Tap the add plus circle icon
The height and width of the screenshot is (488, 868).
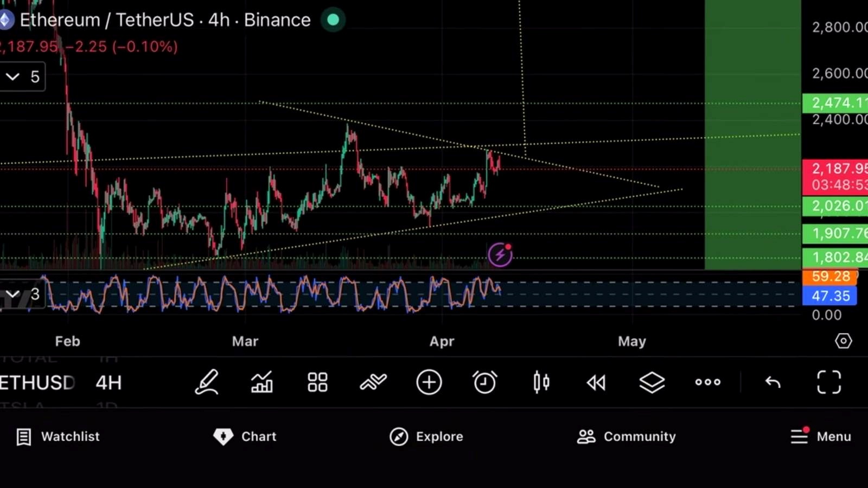pyautogui.click(x=429, y=382)
